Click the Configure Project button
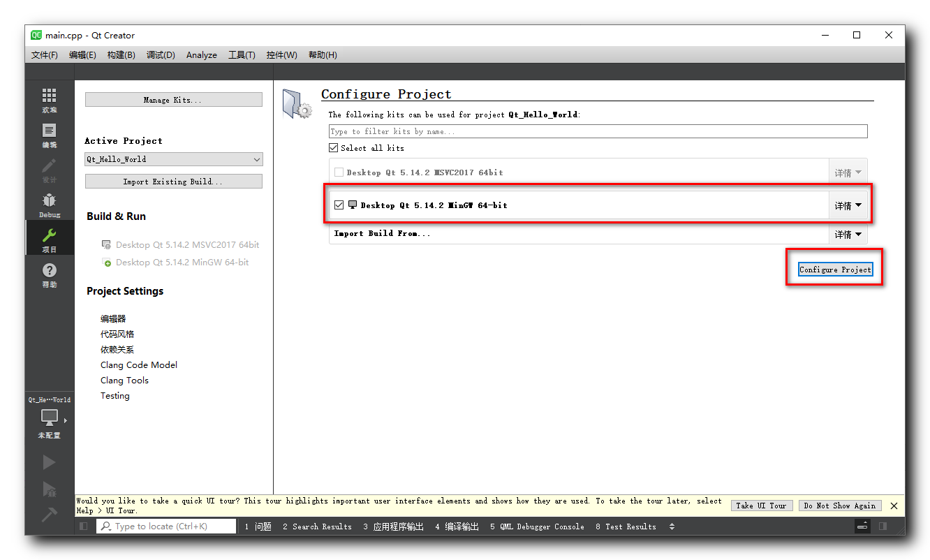The image size is (930, 560). tap(835, 270)
